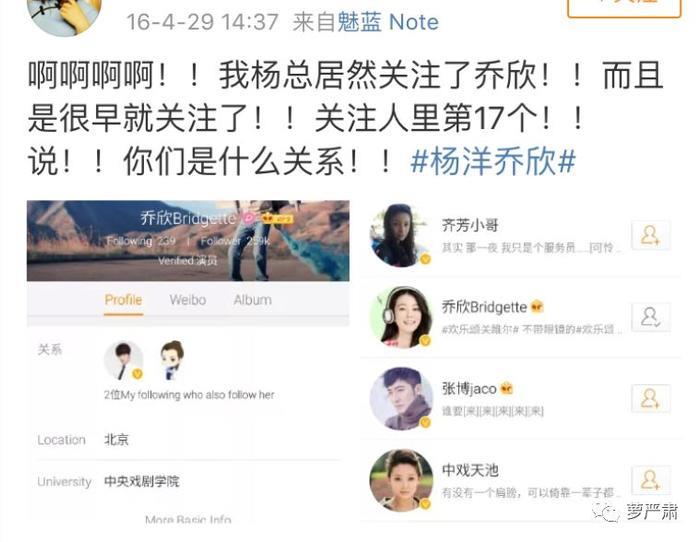Open the embedded profile screenshot banner image

(x=188, y=241)
